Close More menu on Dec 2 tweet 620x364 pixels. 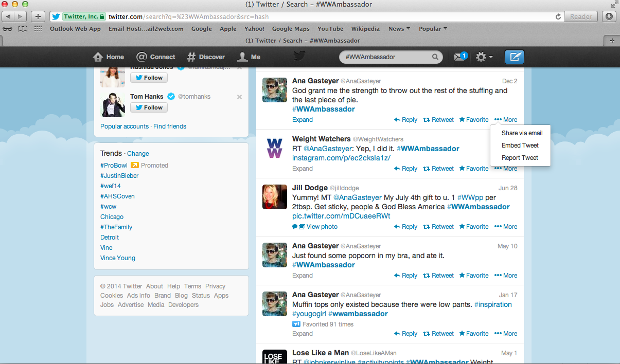point(506,120)
